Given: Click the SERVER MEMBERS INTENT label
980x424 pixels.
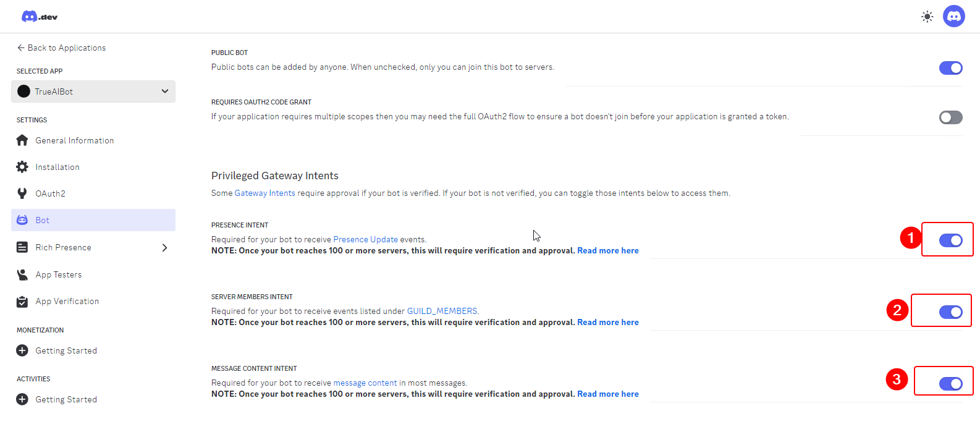Looking at the screenshot, I should pyautogui.click(x=252, y=297).
